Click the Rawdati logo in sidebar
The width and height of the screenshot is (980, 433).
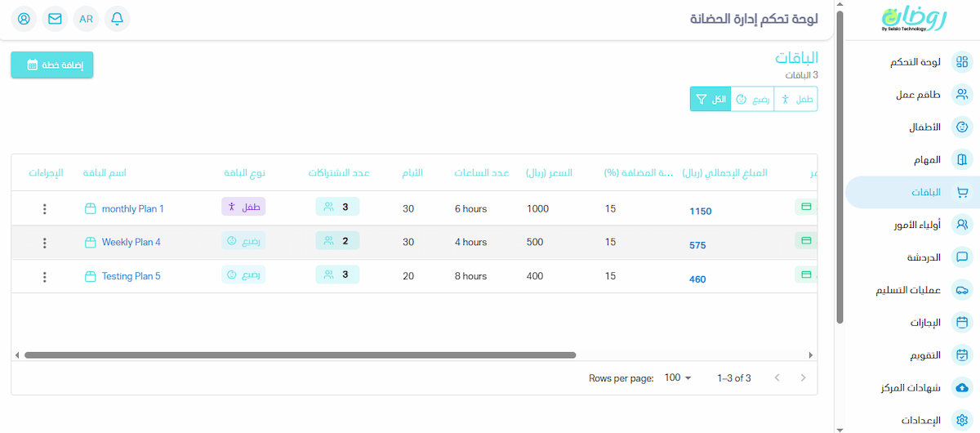914,18
